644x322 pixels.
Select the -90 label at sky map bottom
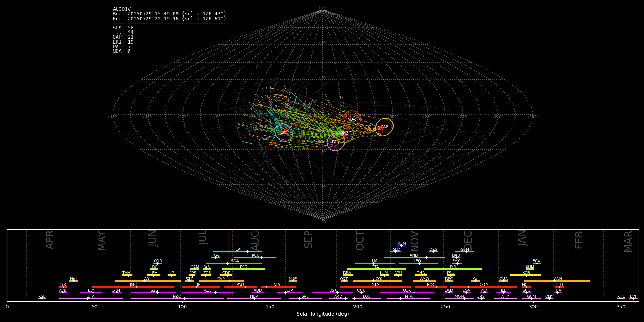click(322, 222)
